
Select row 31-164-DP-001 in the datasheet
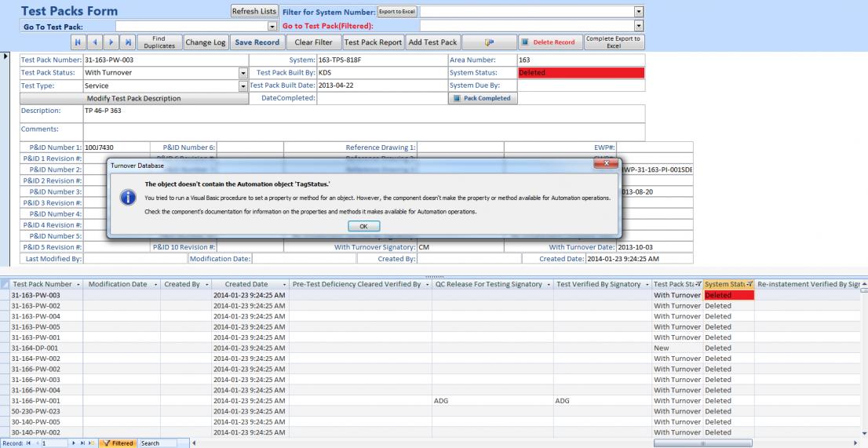(x=5, y=348)
